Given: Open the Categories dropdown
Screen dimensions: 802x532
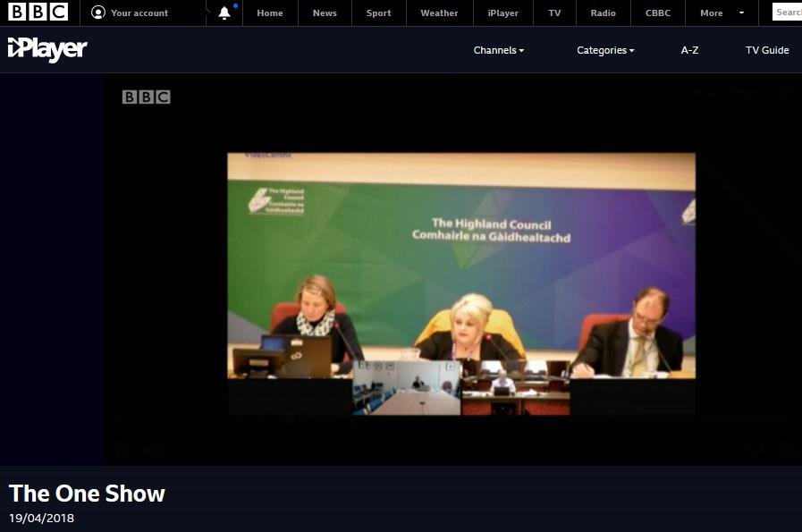Looking at the screenshot, I should click(x=605, y=50).
